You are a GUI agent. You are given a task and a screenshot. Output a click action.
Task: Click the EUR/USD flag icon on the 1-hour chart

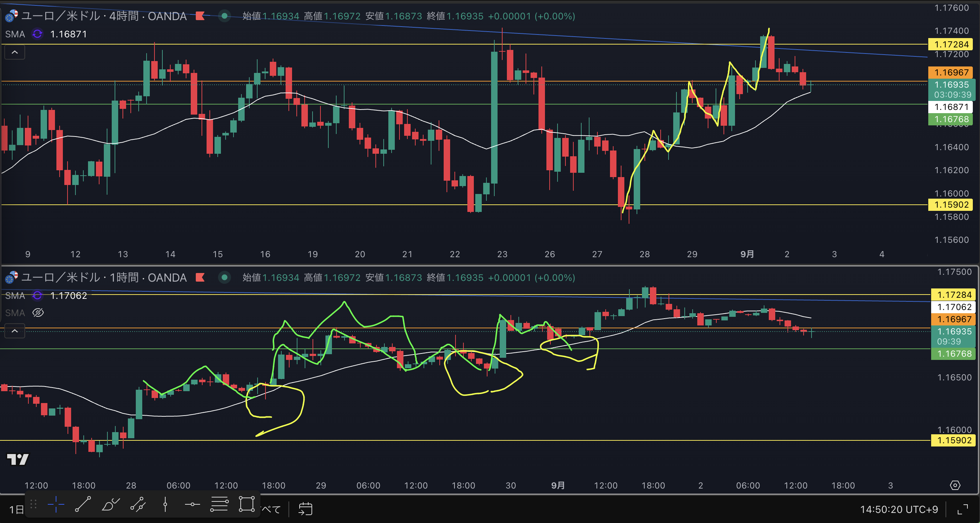11,278
